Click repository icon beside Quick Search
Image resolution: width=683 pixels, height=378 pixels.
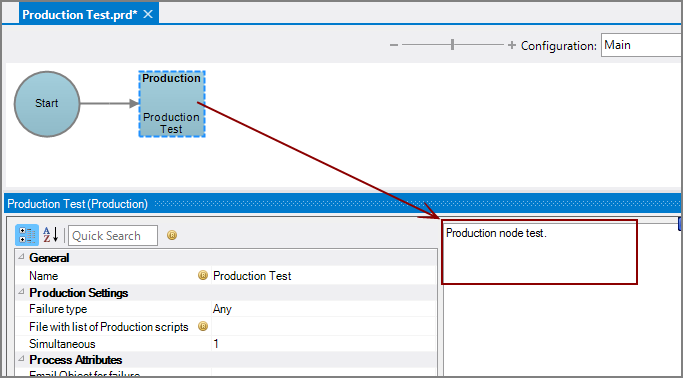pos(172,236)
